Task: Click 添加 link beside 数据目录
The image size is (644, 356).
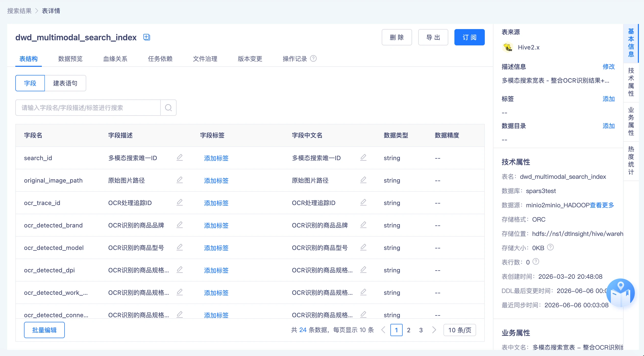Action: (609, 126)
